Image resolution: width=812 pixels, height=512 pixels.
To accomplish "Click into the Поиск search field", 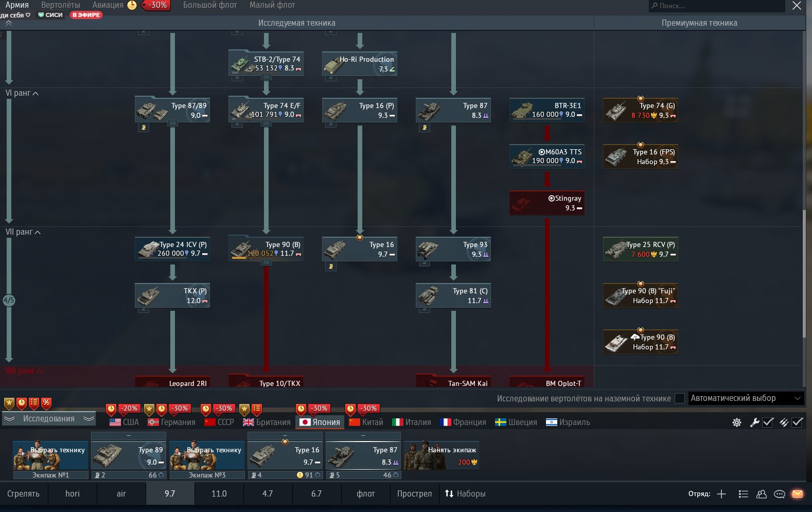I will (717, 6).
